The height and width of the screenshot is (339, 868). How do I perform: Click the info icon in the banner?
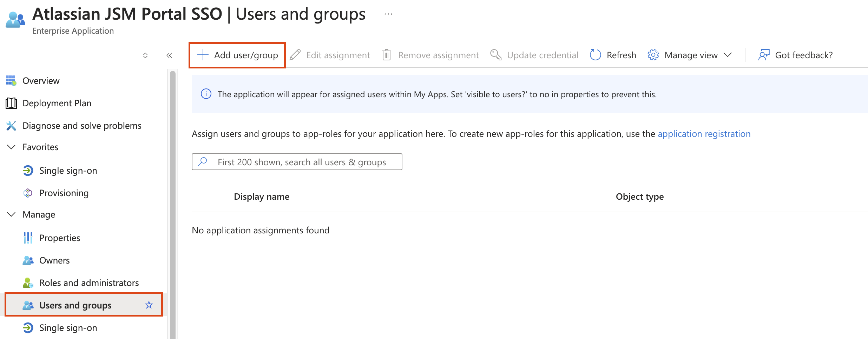206,94
